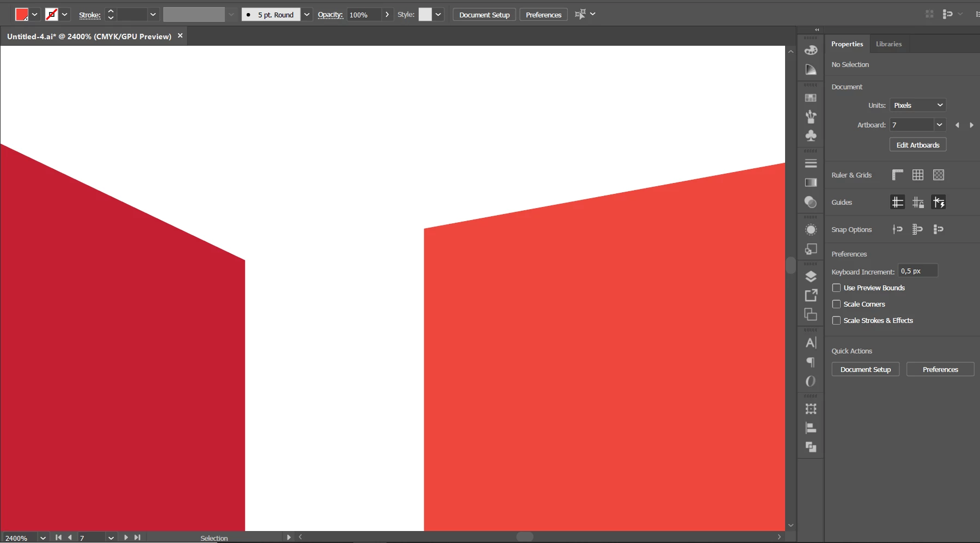Open the Pathfinder panel icon
This screenshot has height=543, width=980.
811,447
